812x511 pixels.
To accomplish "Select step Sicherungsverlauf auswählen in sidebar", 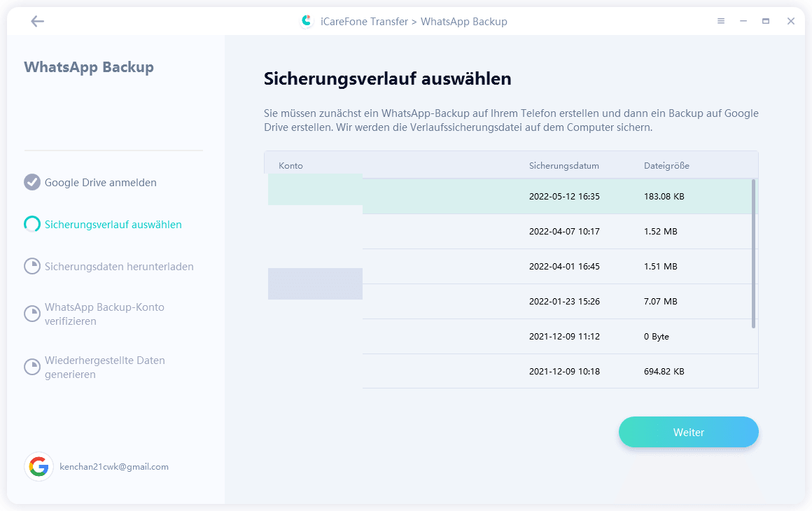I will tap(113, 224).
